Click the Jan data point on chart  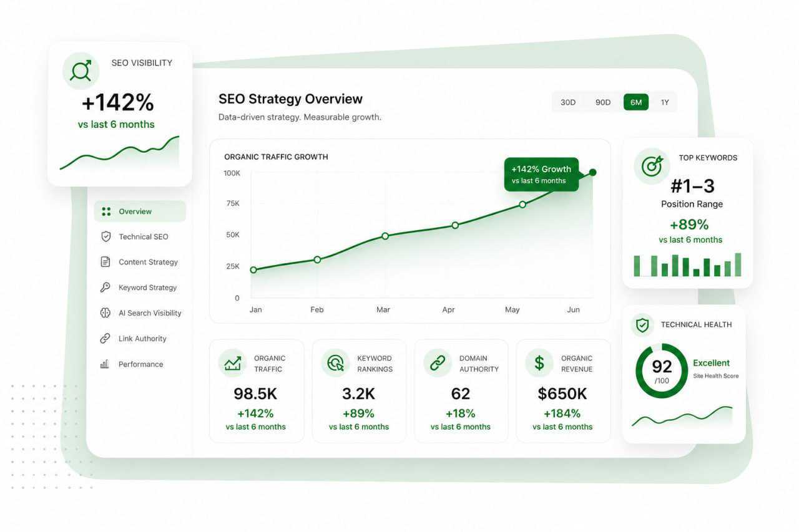[x=253, y=270]
